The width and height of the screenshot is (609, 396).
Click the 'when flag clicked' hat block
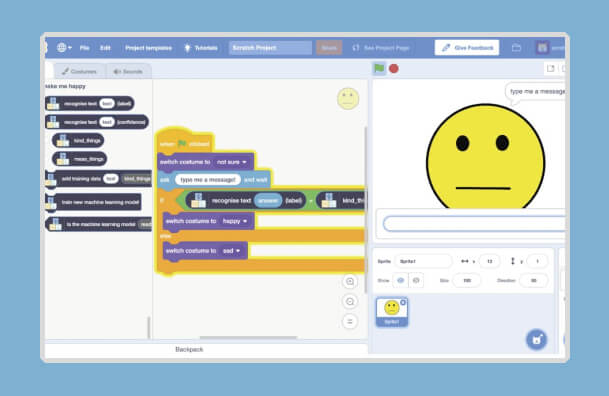[185, 142]
